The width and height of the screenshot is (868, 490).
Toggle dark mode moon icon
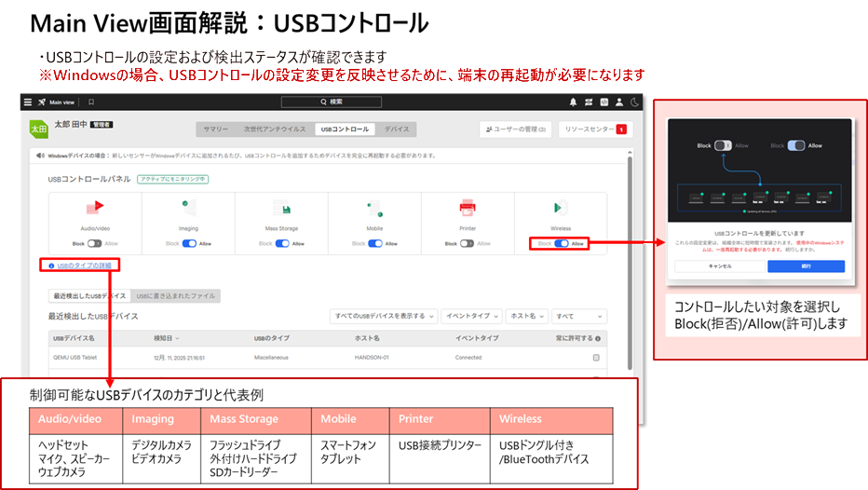pos(634,102)
